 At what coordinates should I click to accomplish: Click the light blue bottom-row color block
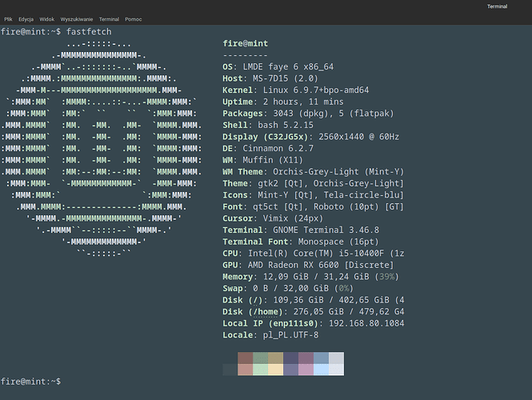pyautogui.click(x=321, y=370)
